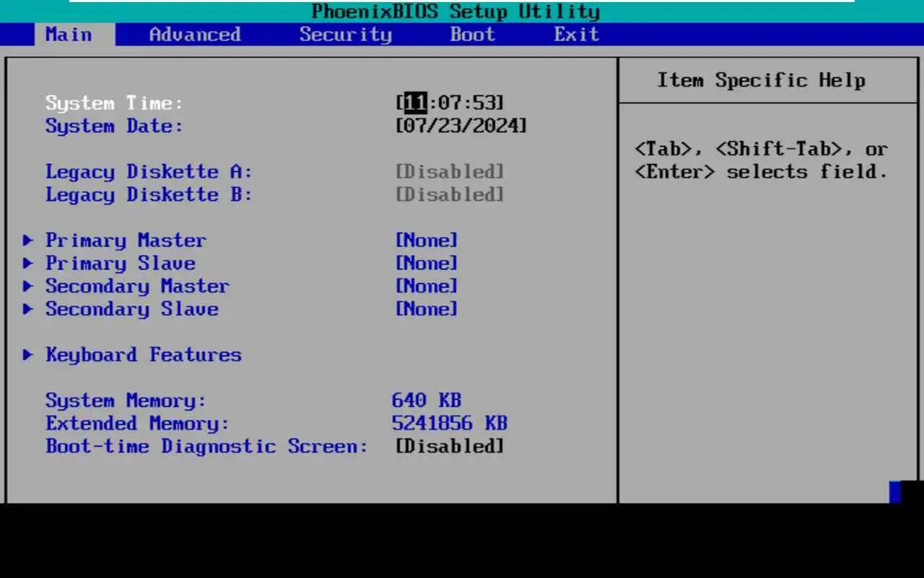Switch to the Main tab
The height and width of the screenshot is (578, 924).
74,35
